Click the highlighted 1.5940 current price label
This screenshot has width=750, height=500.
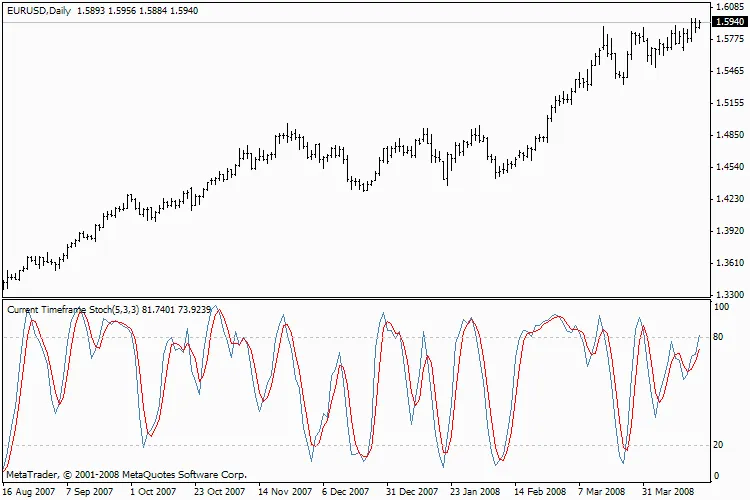point(727,21)
